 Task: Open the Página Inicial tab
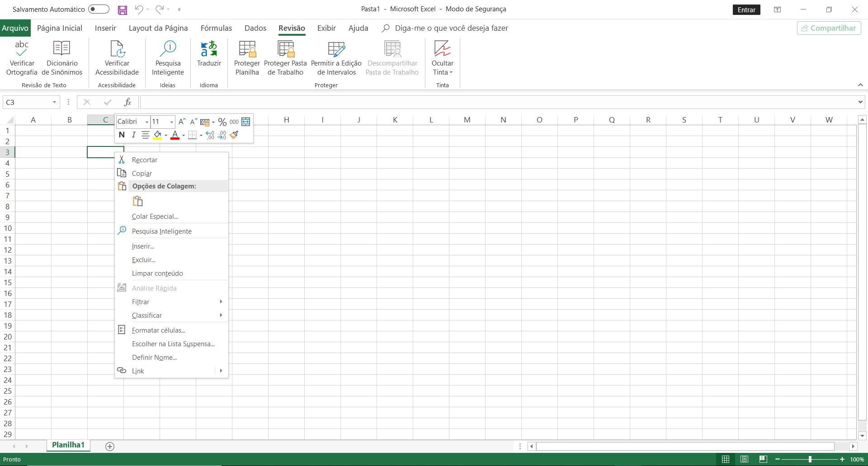coord(60,28)
